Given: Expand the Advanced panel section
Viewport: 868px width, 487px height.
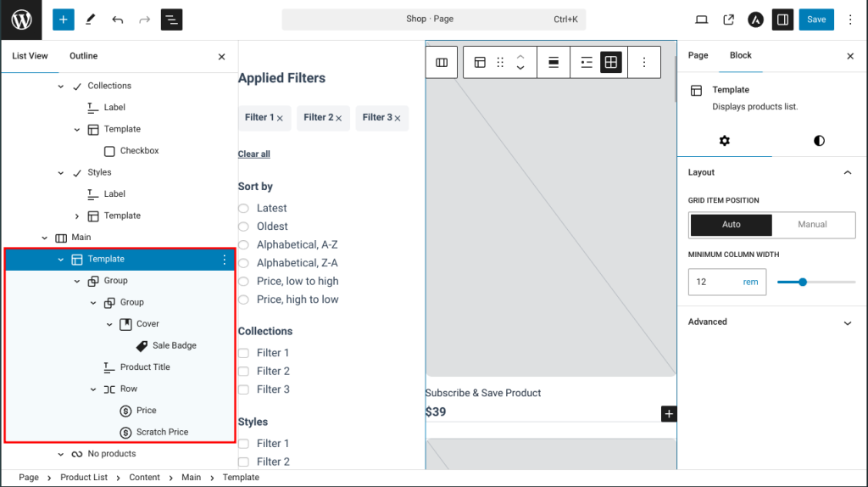Looking at the screenshot, I should (847, 322).
